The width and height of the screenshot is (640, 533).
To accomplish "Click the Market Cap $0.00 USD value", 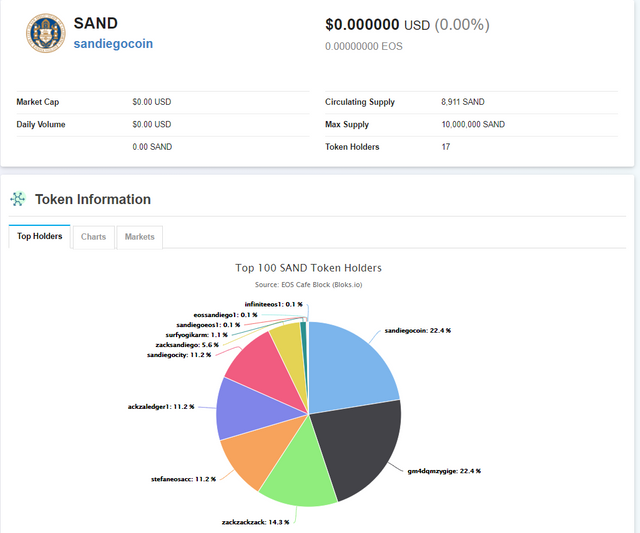I will (152, 102).
